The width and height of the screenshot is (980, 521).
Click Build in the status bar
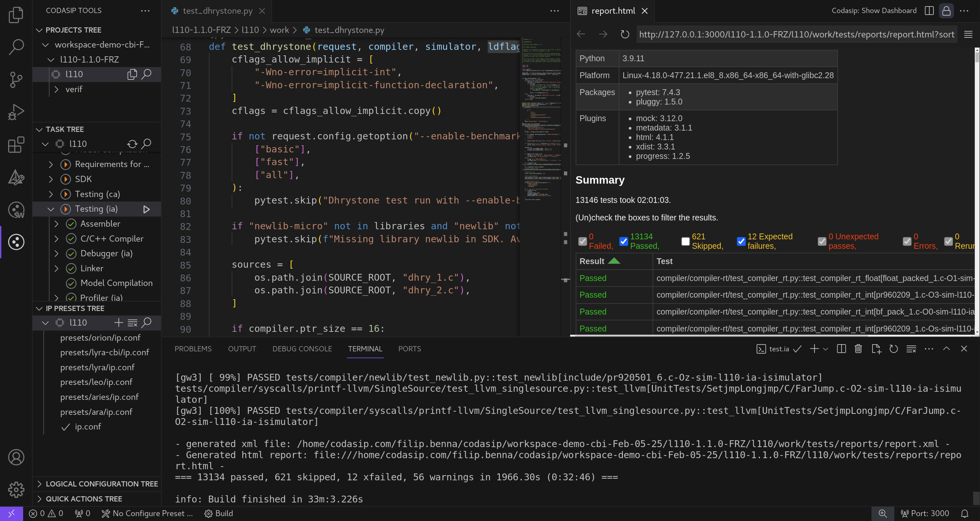[x=219, y=514]
